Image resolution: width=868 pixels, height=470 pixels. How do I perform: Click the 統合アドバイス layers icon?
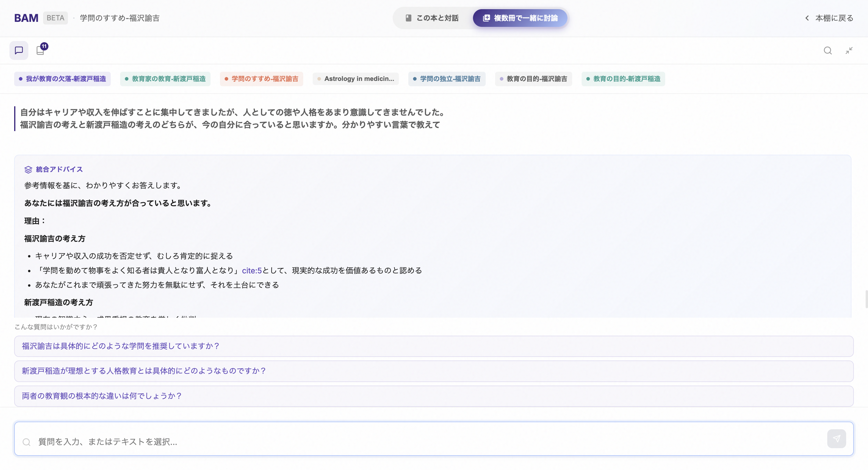click(28, 169)
